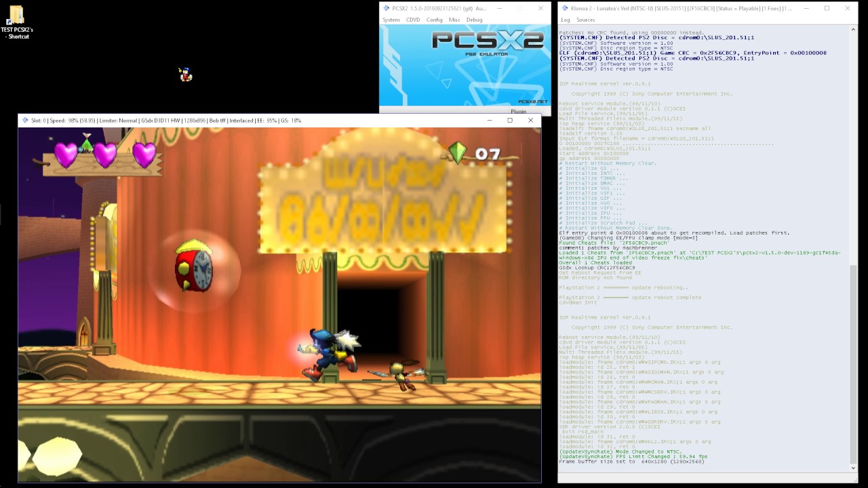
Task: Close the Klonoa 2 log window
Action: [847, 9]
